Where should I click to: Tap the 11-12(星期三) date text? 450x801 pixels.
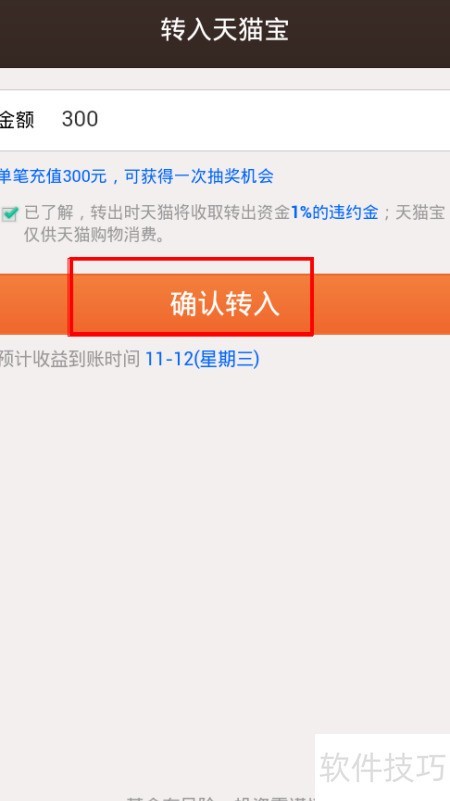(202, 359)
